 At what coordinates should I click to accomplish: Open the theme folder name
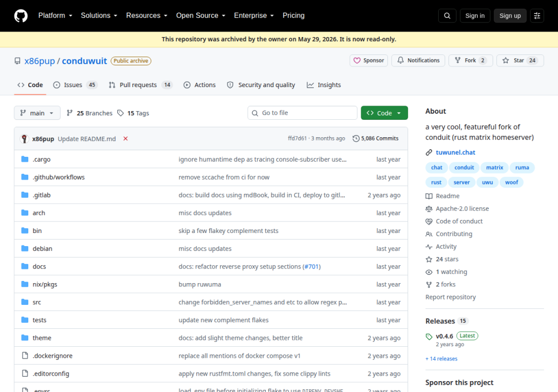(x=42, y=338)
